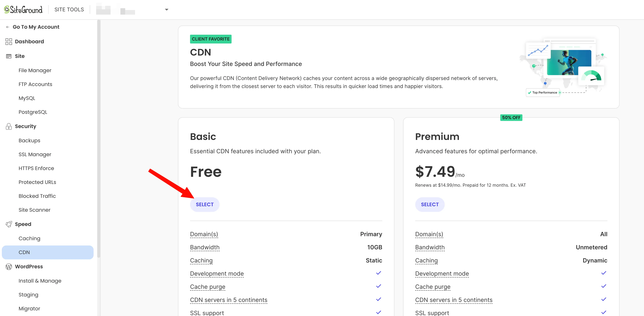The height and width of the screenshot is (316, 644).
Task: Click the Basic Cache purge checkmark
Action: pos(378,286)
